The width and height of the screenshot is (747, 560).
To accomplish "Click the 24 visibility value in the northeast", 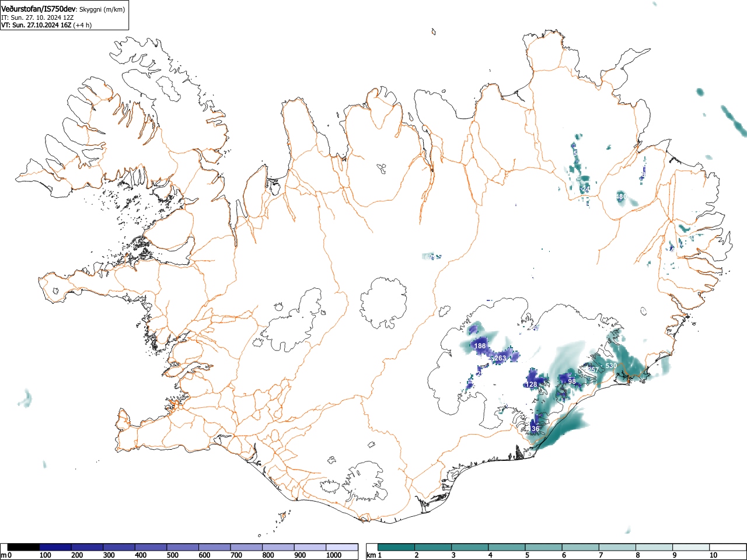I will pyautogui.click(x=586, y=189).
